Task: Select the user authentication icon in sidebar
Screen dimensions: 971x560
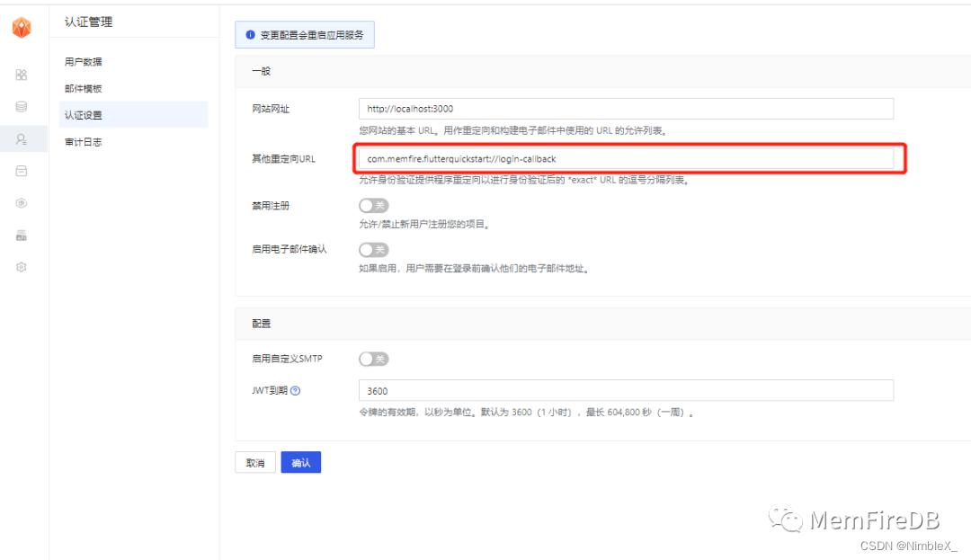Action: tap(21, 139)
